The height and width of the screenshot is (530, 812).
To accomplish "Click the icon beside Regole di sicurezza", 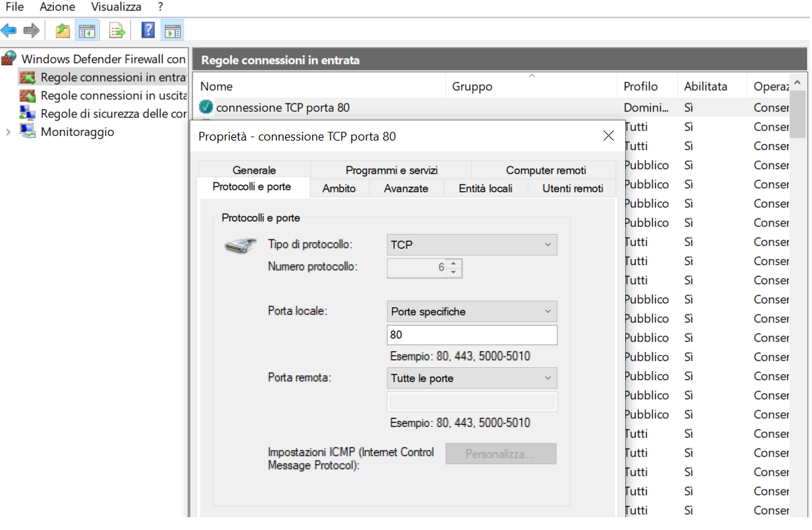I will click(28, 113).
